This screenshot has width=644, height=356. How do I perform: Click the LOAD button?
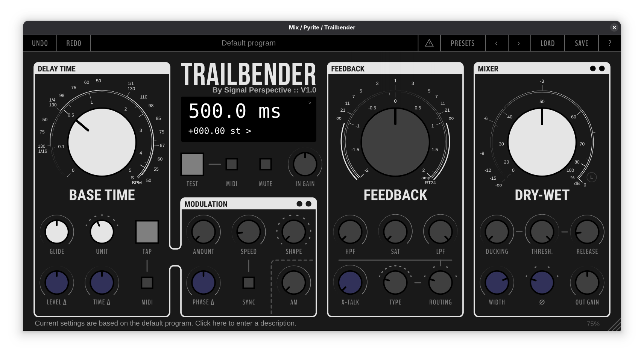coord(547,43)
